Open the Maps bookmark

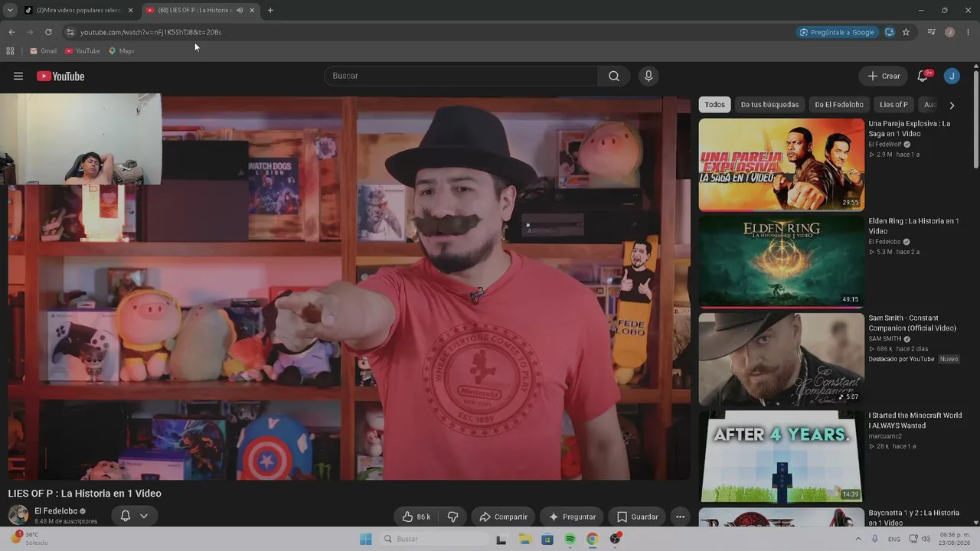click(122, 51)
